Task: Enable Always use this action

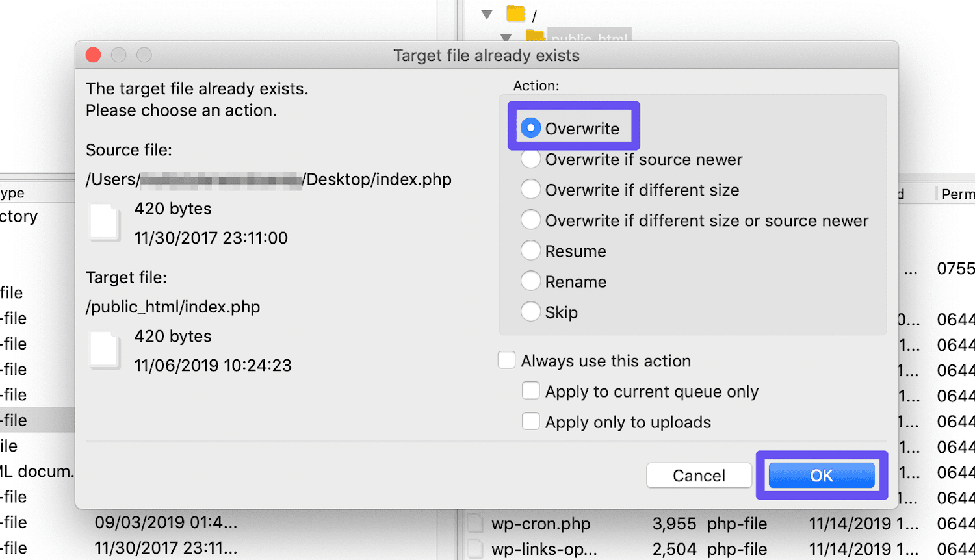Action: pyautogui.click(x=506, y=360)
